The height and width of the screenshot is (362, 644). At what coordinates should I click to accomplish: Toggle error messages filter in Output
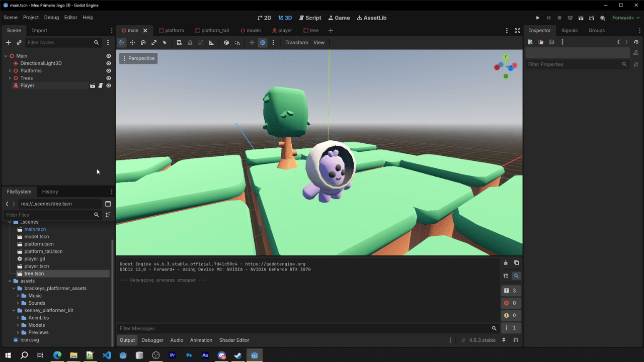point(511,303)
